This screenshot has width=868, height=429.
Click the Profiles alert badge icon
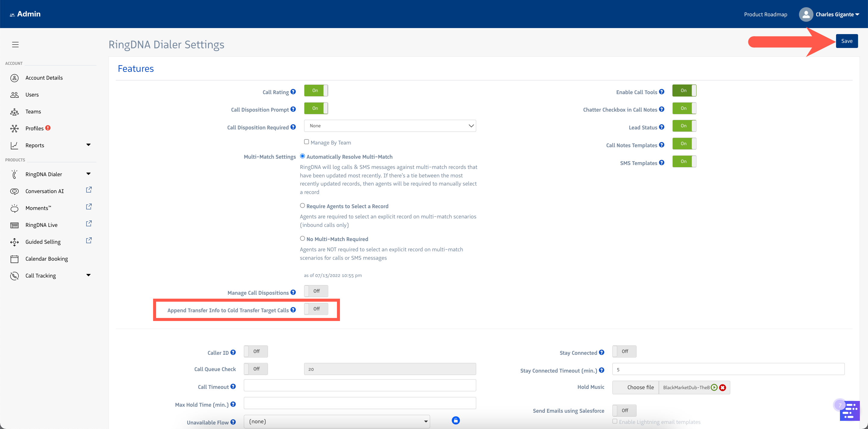[48, 128]
